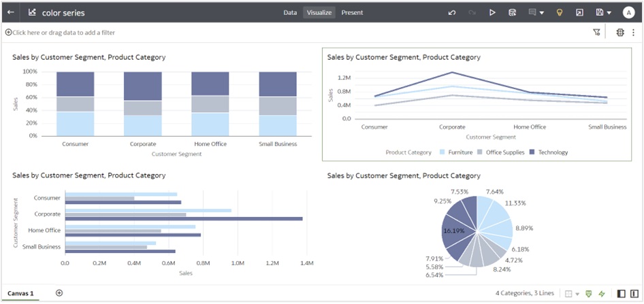Click the yellow lightbulb insights icon
This screenshot has height=304, width=644.
pos(560,12)
